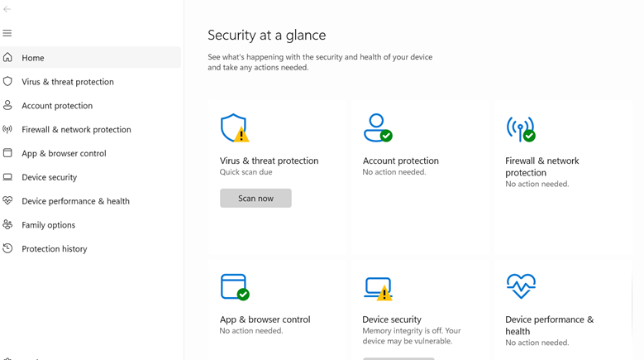Click the person checkmark icon on Account card
644x360 pixels.
pos(378,127)
